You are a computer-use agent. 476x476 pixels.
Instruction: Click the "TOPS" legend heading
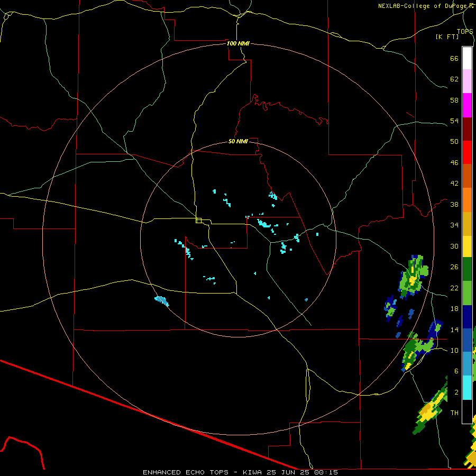pyautogui.click(x=465, y=31)
